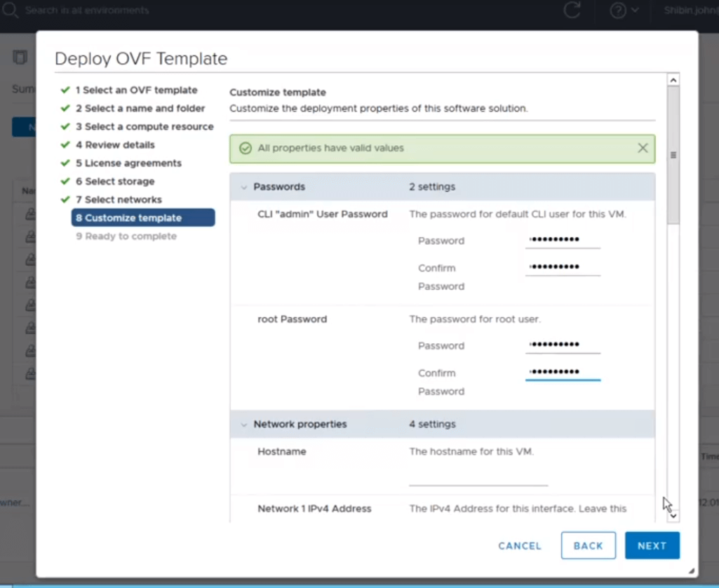This screenshot has width=719, height=588.
Task: Focus the root Confirm Password field
Action: 563,372
